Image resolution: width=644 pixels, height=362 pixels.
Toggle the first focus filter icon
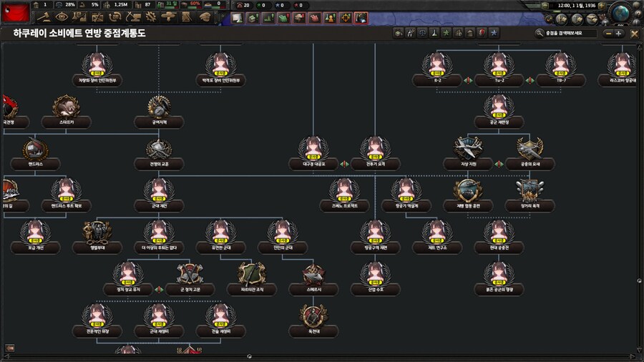tap(399, 33)
